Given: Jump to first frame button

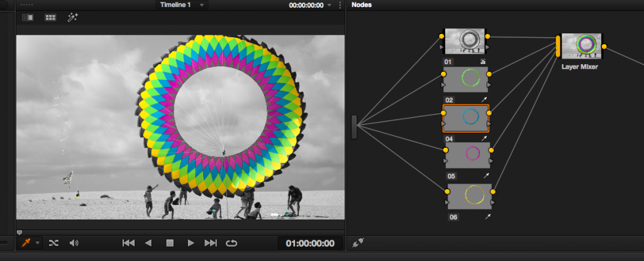Looking at the screenshot, I should pos(128,243).
